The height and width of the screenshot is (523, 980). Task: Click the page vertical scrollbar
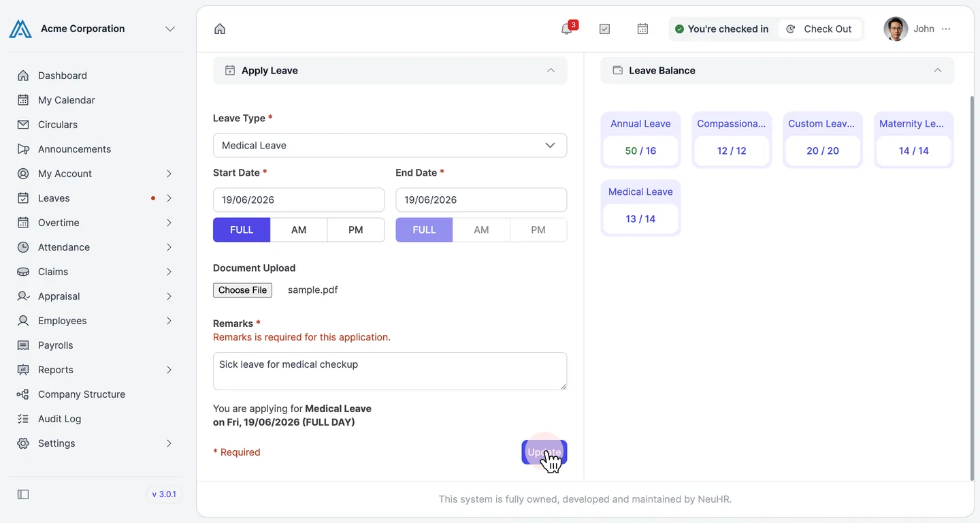click(972, 288)
